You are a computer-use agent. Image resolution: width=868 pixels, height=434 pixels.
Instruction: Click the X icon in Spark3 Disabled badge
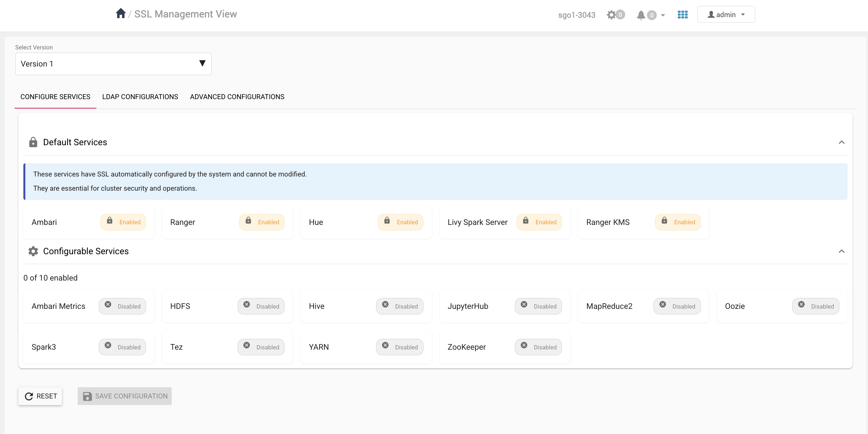pos(108,345)
